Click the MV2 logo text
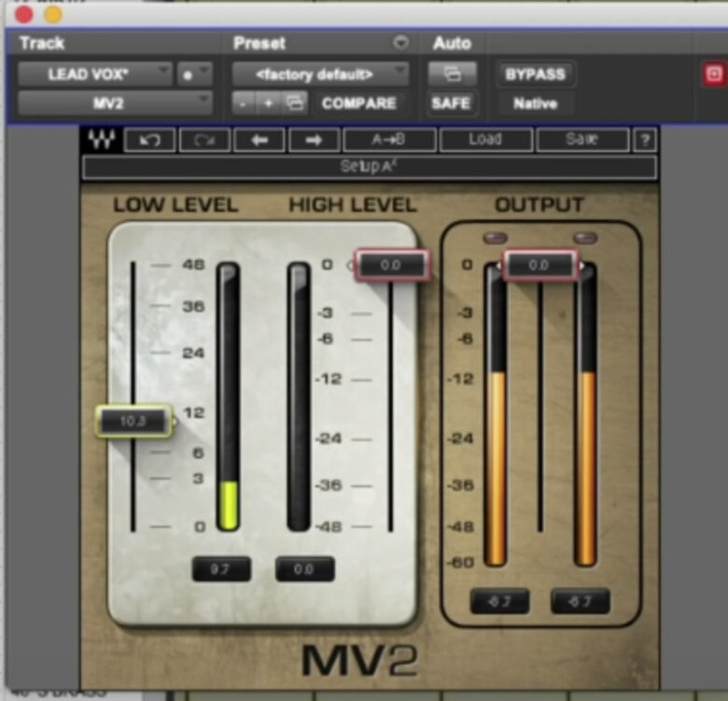Viewport: 728px width, 701px height. point(360,660)
